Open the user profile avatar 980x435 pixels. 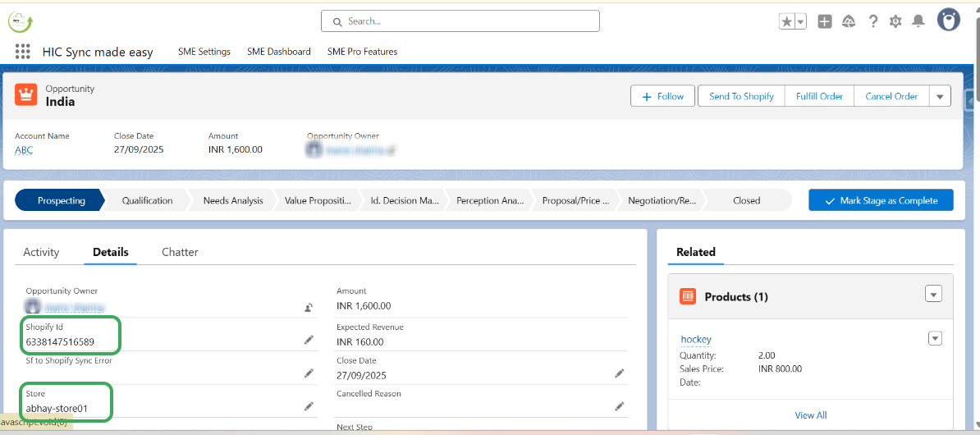pyautogui.click(x=949, y=20)
